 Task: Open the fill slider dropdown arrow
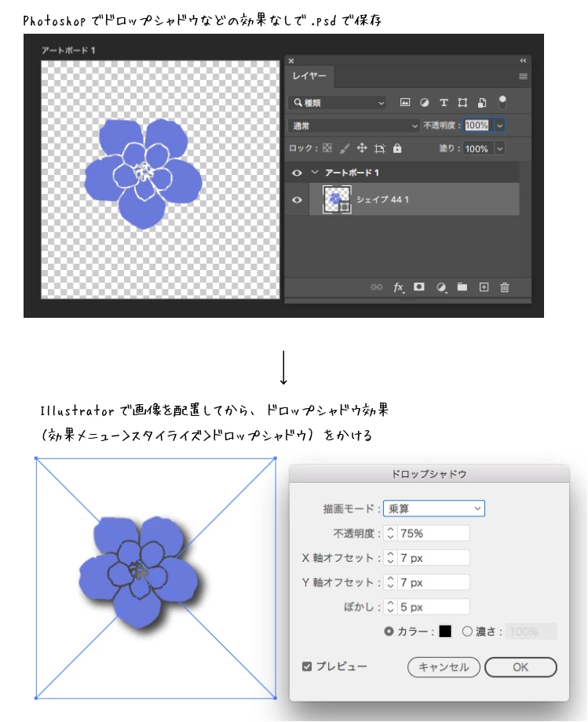pos(499,148)
